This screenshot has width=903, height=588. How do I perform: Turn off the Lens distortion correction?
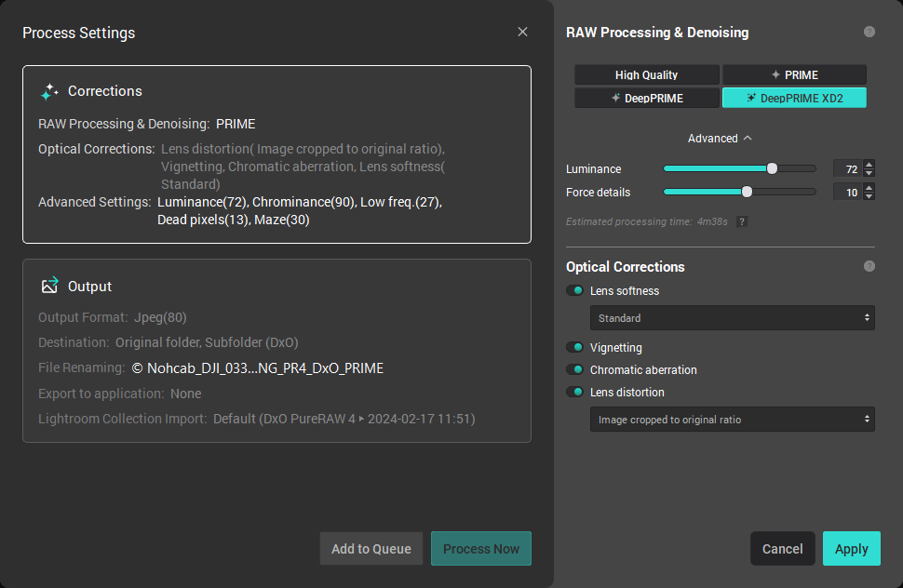click(x=574, y=392)
